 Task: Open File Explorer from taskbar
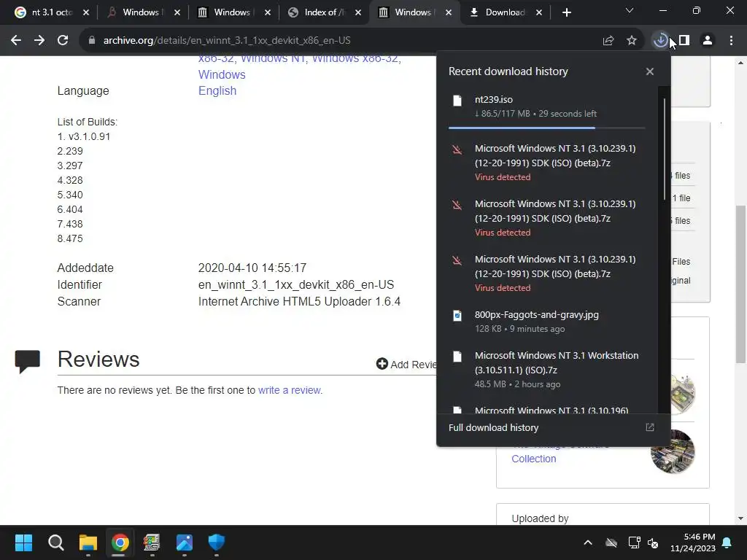tap(88, 542)
